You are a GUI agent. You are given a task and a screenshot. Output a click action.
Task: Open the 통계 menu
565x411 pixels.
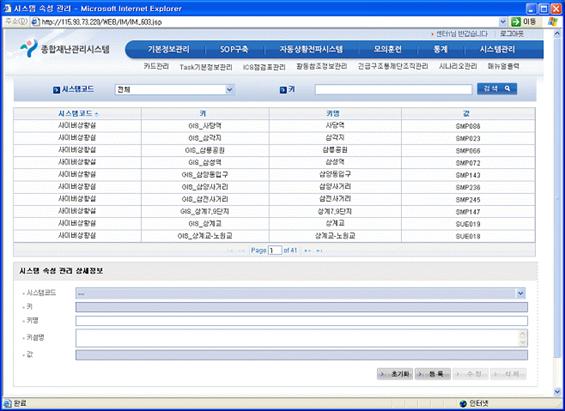(440, 49)
